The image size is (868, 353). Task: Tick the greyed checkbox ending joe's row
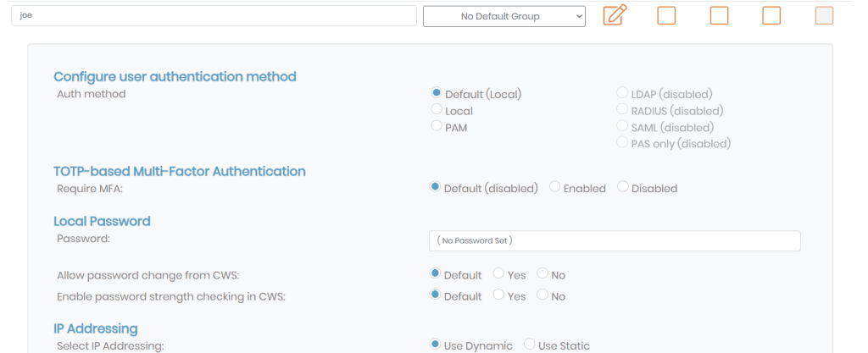click(823, 15)
